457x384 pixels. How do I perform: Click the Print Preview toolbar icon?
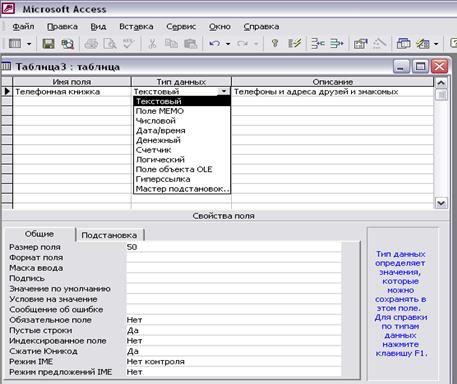point(110,44)
